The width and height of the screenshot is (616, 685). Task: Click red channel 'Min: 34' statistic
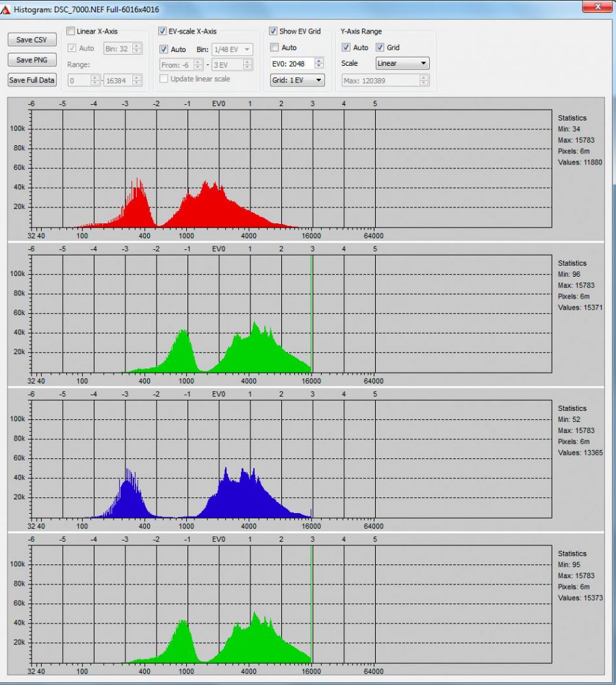point(569,129)
